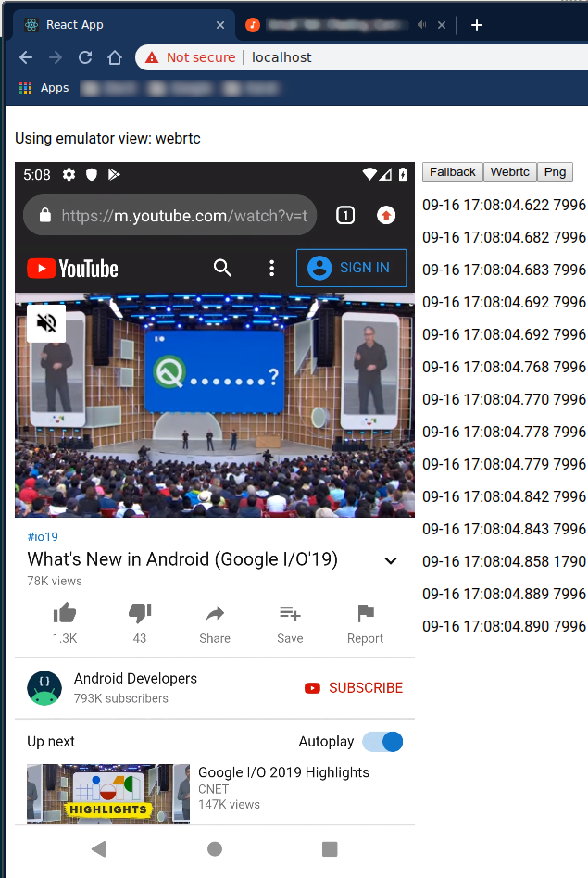
Task: Open the Android Developers channel avatar
Action: [x=44, y=688]
